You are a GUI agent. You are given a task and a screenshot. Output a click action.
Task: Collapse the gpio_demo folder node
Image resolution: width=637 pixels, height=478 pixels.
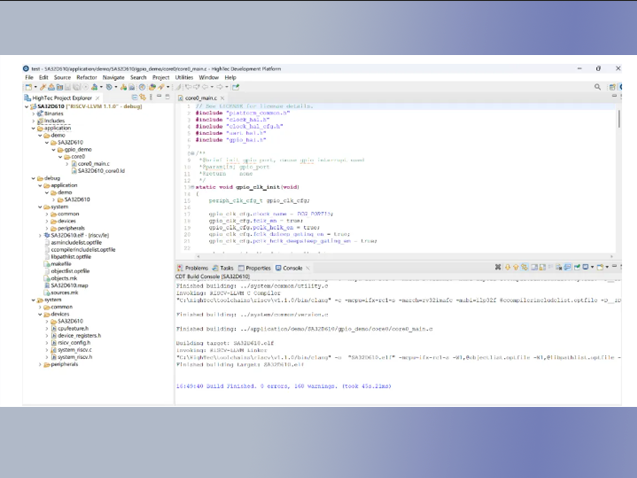[54, 150]
